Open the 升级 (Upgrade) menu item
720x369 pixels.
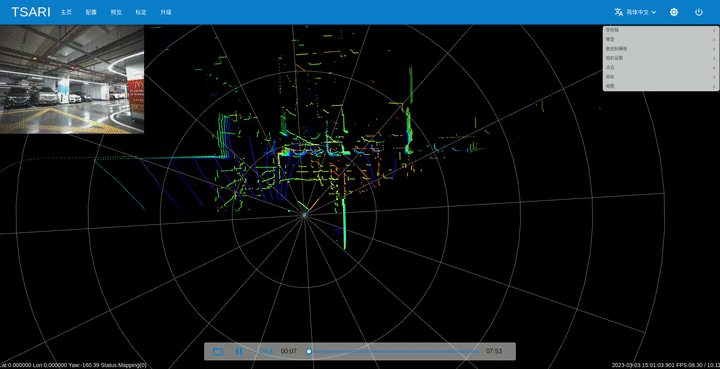pyautogui.click(x=166, y=12)
